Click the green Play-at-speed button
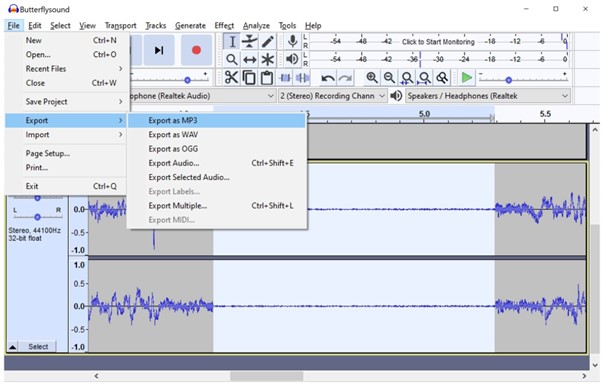The image size is (602, 387). (467, 78)
